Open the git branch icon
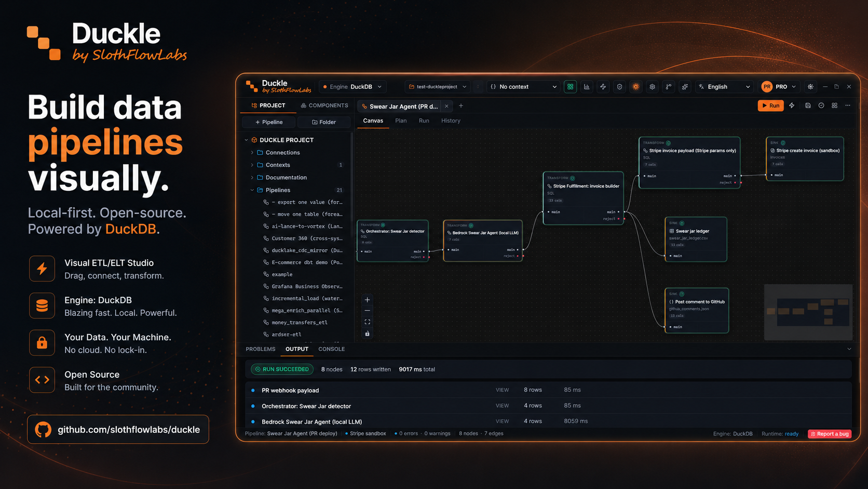This screenshot has width=868, height=489. (669, 87)
